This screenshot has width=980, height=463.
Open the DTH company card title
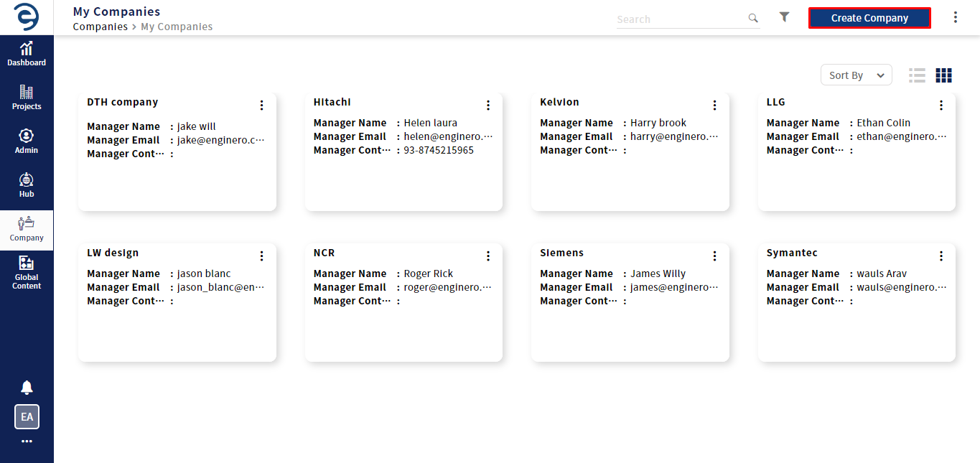click(x=123, y=102)
